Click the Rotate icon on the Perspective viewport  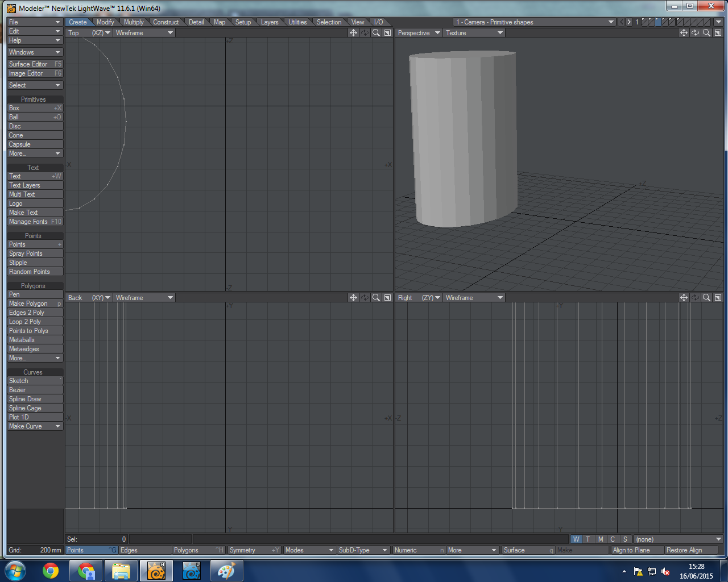pos(694,32)
